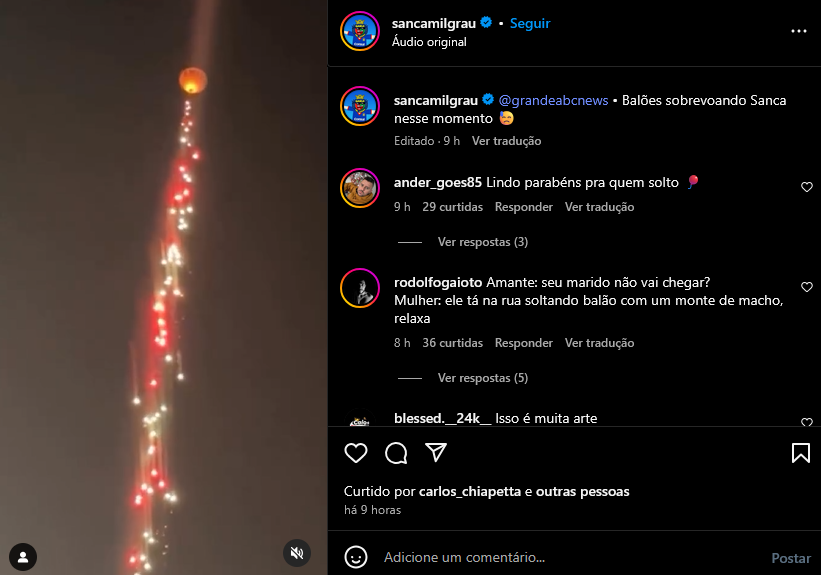Save the post with the bookmark icon
821x575 pixels.
[x=801, y=453]
